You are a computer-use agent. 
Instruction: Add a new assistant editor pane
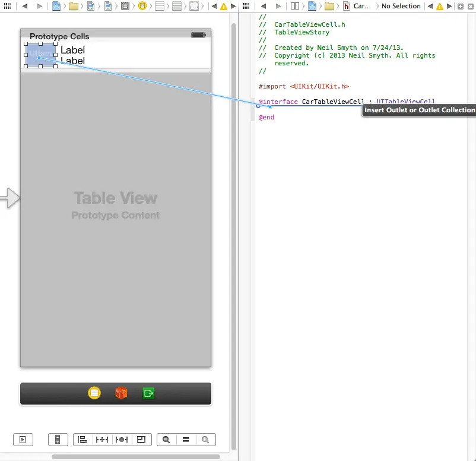461,6
